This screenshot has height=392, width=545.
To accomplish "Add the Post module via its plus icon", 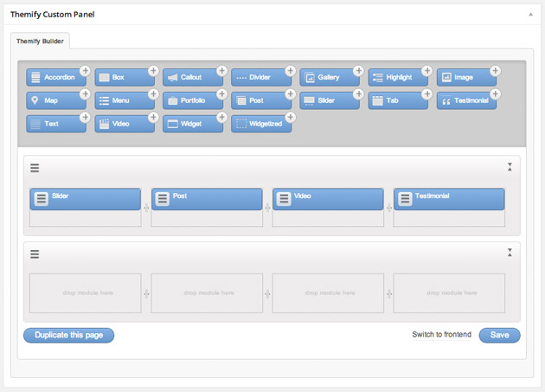I will [290, 94].
